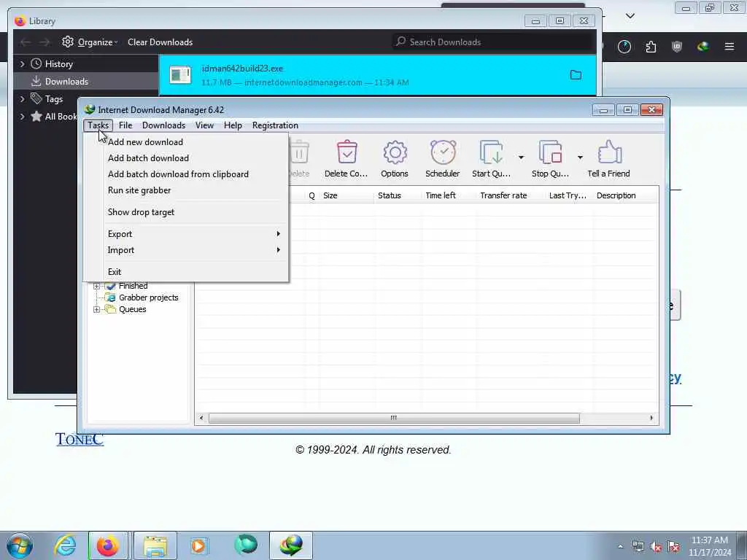Open the Windows Start button
Screen dimensions: 747x560
tap(20, 545)
